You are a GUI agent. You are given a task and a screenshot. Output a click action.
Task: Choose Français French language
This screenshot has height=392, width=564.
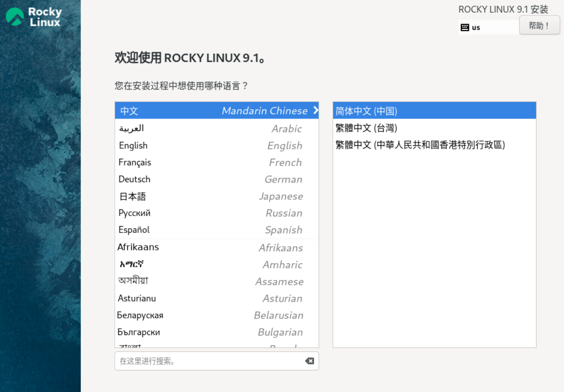coord(217,162)
